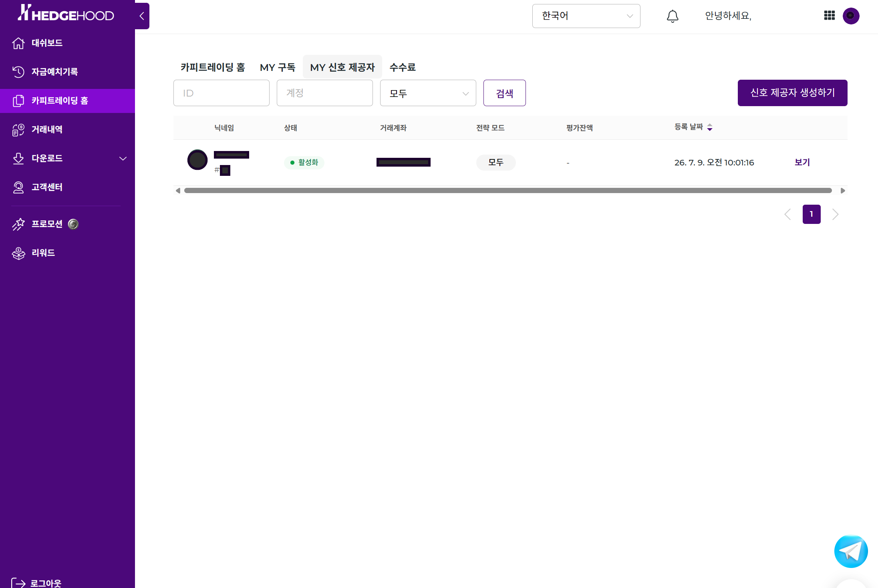Screen dimensions: 878x588
Task: Click the 다운로드 download icon
Action: tap(18, 158)
